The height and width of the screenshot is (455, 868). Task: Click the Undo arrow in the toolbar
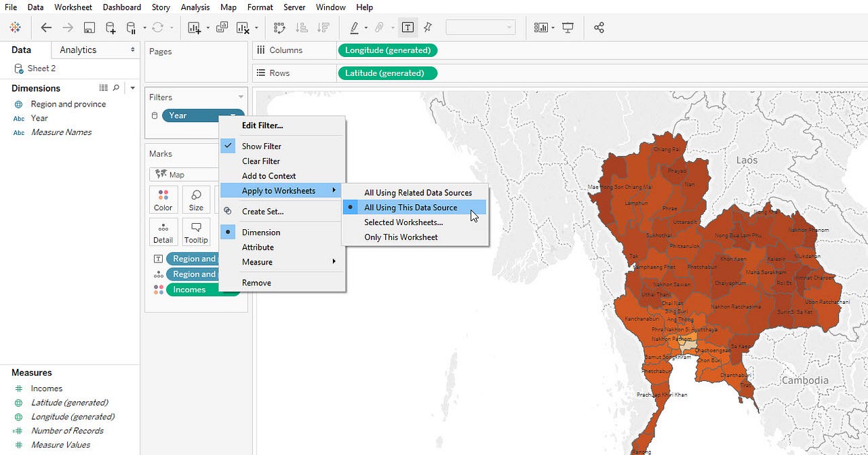(45, 27)
